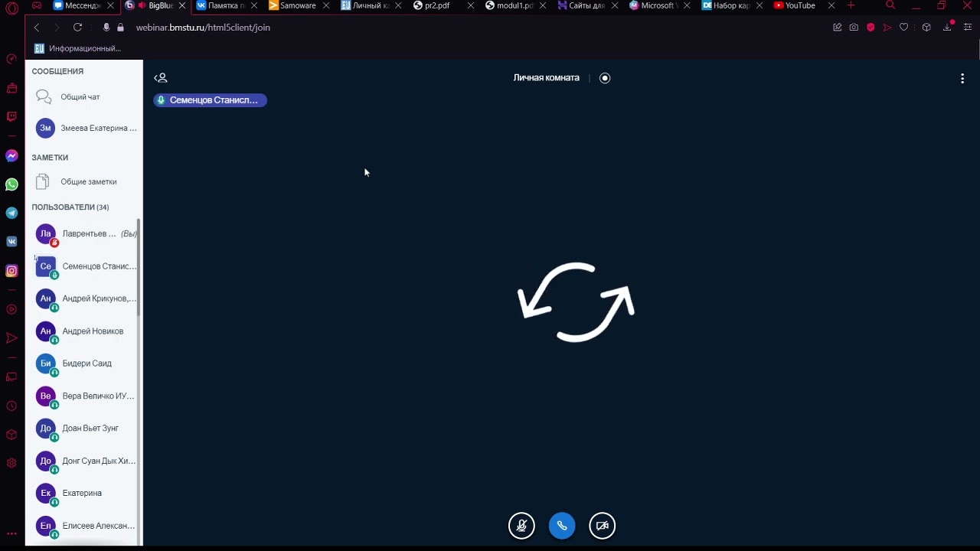This screenshot has width=980, height=551.
Task: Open the Информационный… bookmark
Action: coord(78,48)
